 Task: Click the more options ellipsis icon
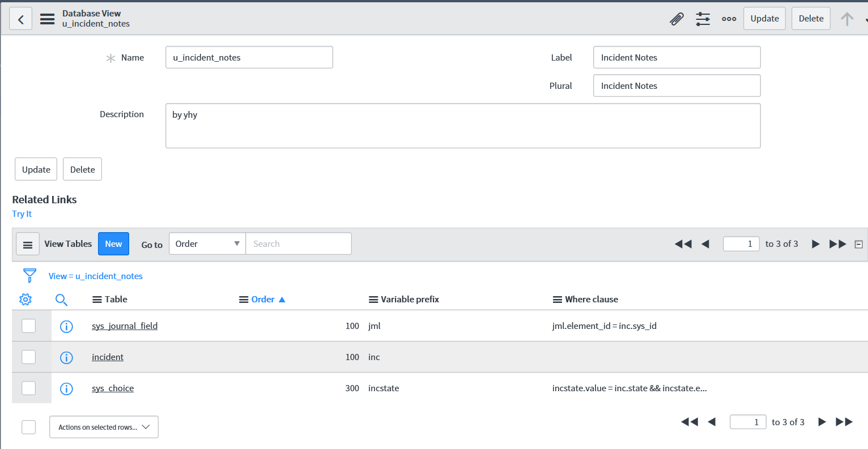pos(729,19)
